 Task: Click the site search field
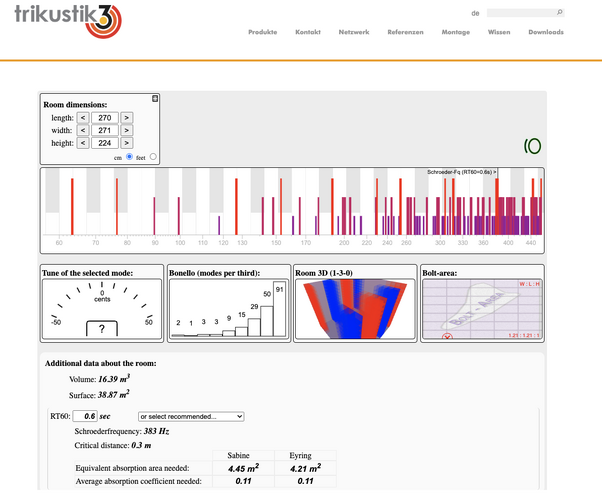pyautogui.click(x=525, y=13)
